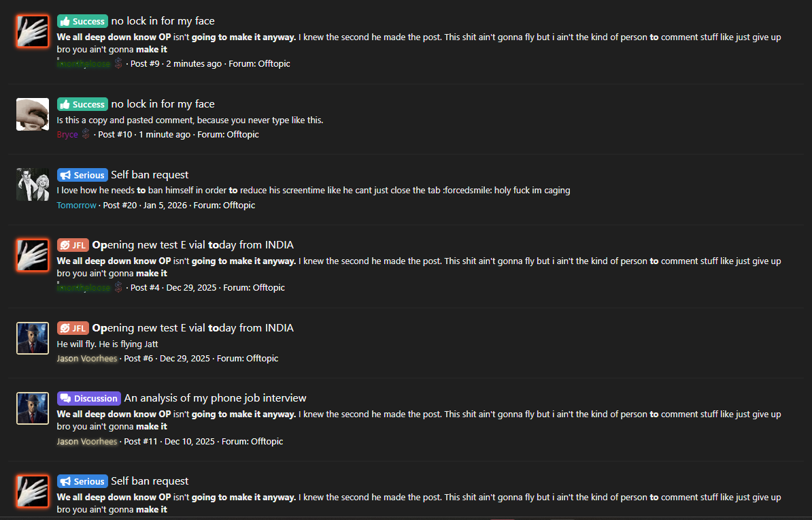Image resolution: width=812 pixels, height=520 pixels.
Task: Open Bryce's profile avatar thumbnail
Action: click(x=32, y=114)
